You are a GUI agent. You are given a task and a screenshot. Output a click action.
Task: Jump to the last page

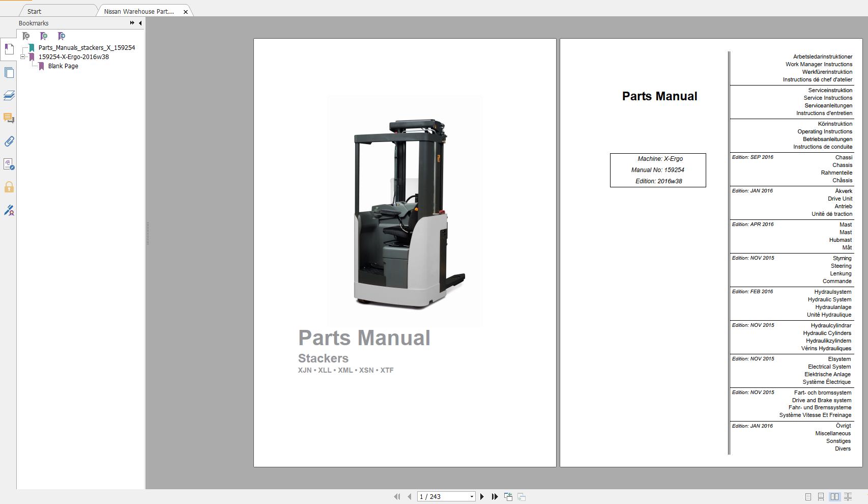495,496
